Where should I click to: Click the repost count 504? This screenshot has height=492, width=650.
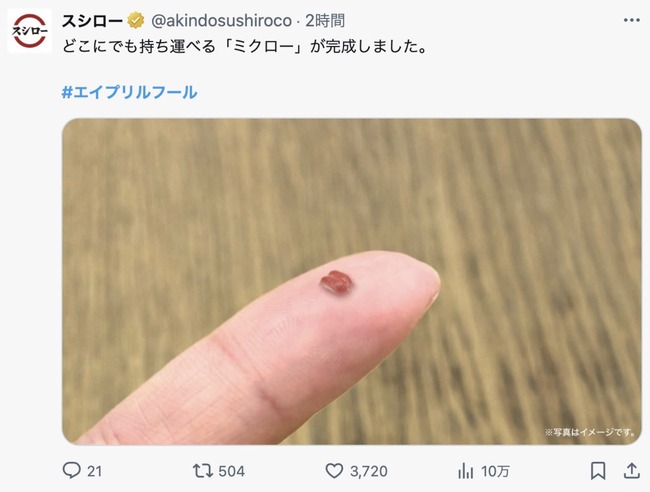(232, 471)
